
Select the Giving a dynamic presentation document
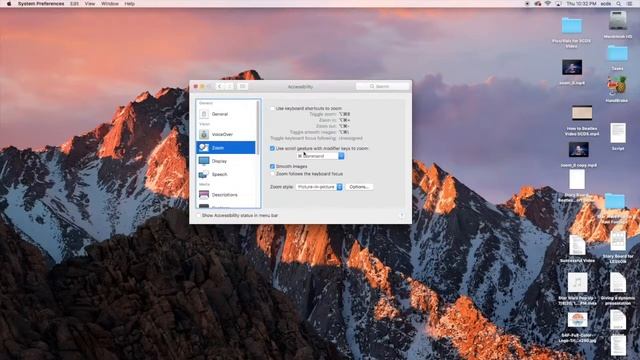click(x=618, y=282)
